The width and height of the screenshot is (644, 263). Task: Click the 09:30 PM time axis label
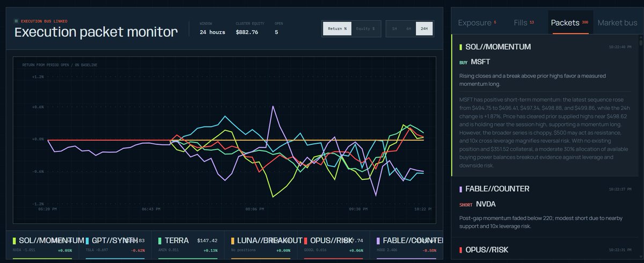tap(358, 208)
